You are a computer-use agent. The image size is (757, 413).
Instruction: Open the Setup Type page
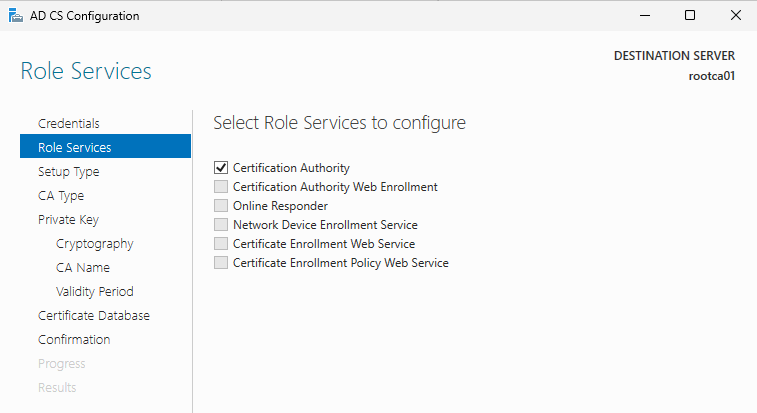pos(68,171)
